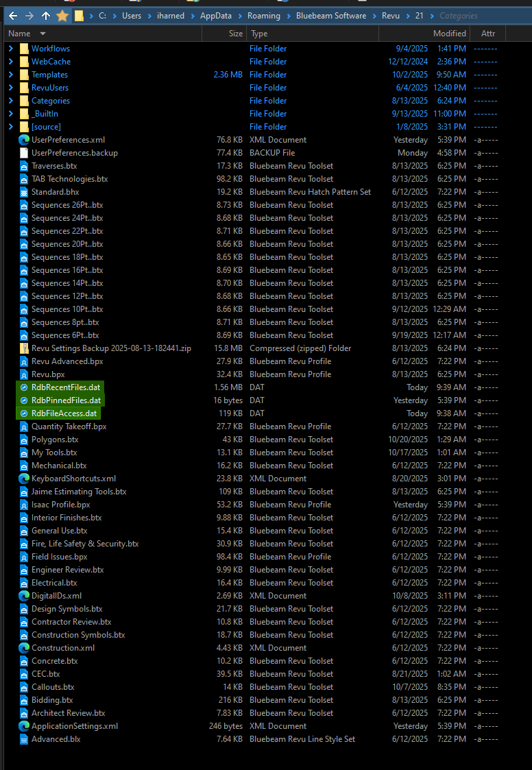Click the UserPreferences.xml Edge file icon
This screenshot has width=532, height=770.
pos(23,140)
